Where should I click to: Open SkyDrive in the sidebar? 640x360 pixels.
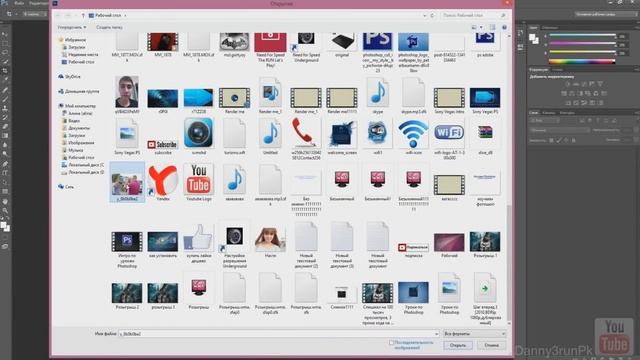tap(69, 77)
